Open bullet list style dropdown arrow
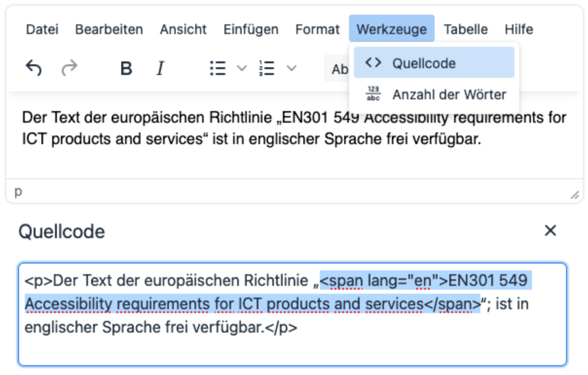This screenshot has height=375, width=588. [241, 69]
